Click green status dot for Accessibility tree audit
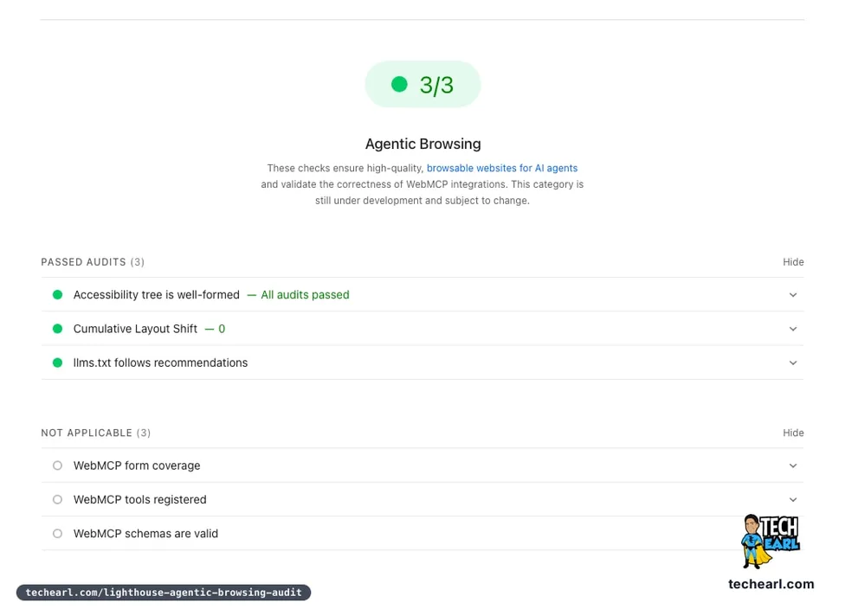This screenshot has height=616, width=845. tap(57, 294)
